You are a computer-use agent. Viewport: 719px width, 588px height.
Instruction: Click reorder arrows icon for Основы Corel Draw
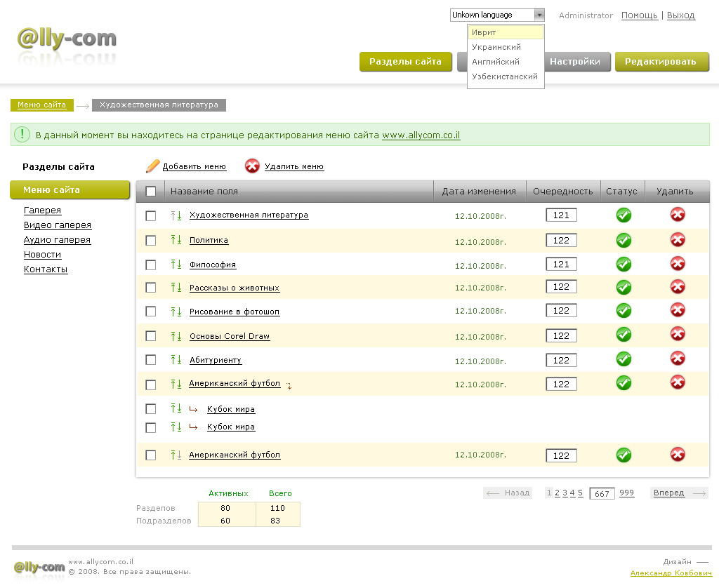pos(176,336)
